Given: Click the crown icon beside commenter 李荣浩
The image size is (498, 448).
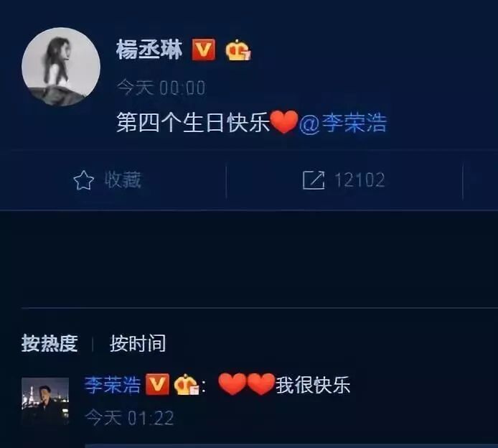Looking at the screenshot, I should (x=187, y=384).
